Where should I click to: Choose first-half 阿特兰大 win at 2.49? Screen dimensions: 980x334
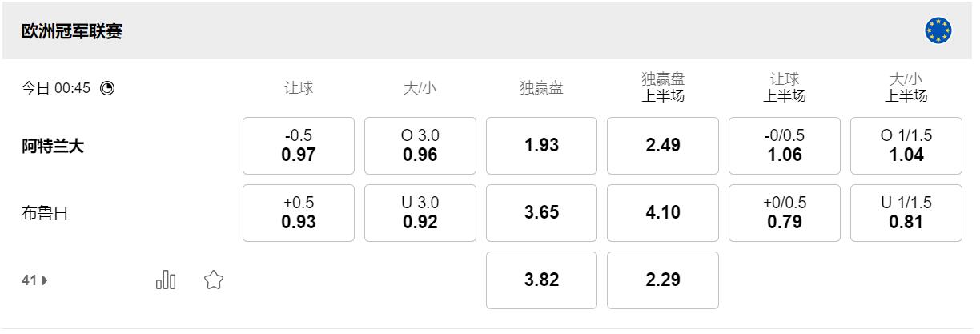click(663, 146)
